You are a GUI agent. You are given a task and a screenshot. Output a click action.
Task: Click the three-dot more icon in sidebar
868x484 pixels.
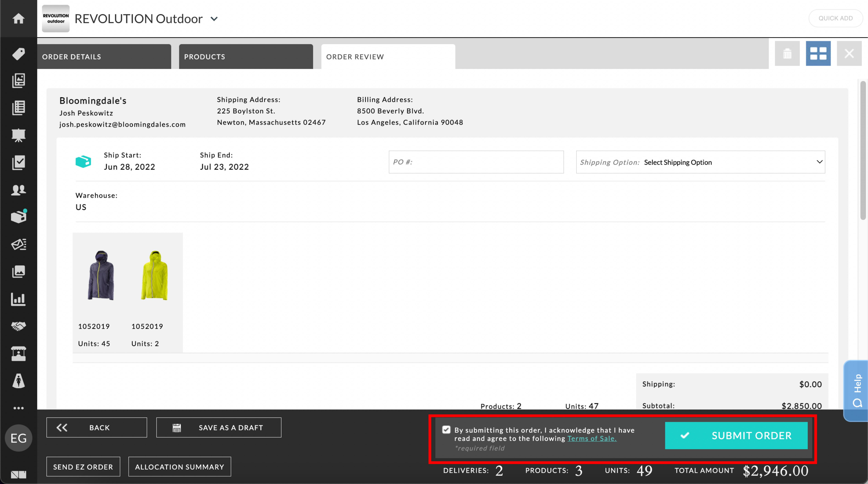[19, 408]
